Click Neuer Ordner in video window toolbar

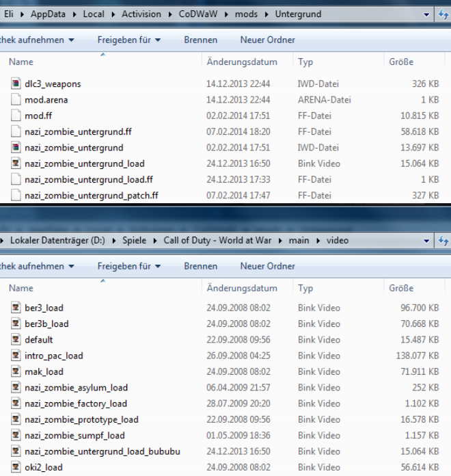(267, 266)
